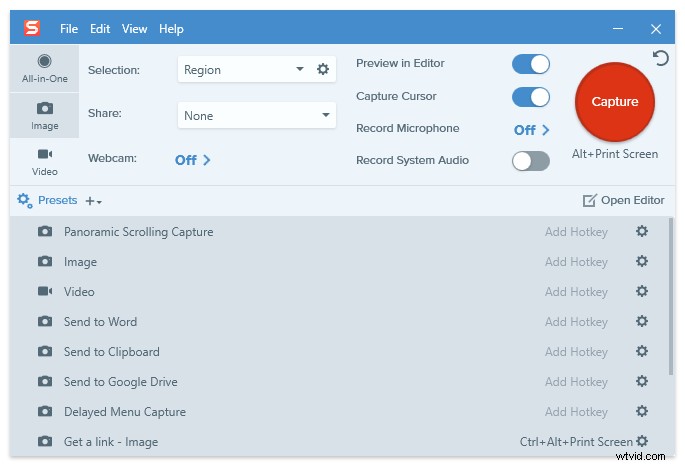685x466 pixels.
Task: Open settings gear for Video preset
Action: click(x=642, y=292)
